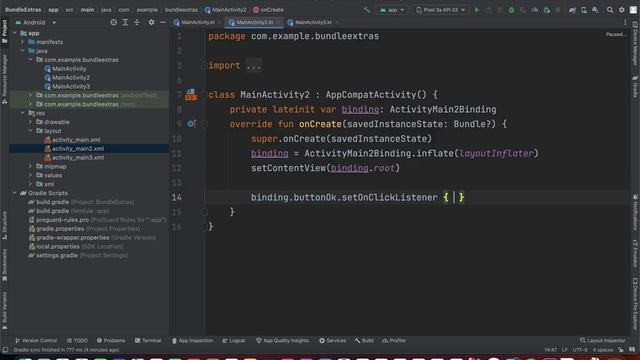Open Device Manager right side tab
Image resolution: width=640 pixels, height=360 pixels.
[x=635, y=43]
